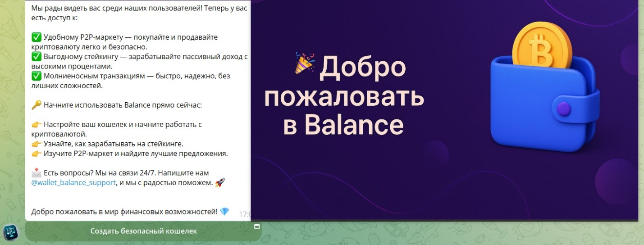This screenshot has height=245, width=644.
Task: Click the text 'Удобному P2P-маркету'
Action: coord(82,37)
